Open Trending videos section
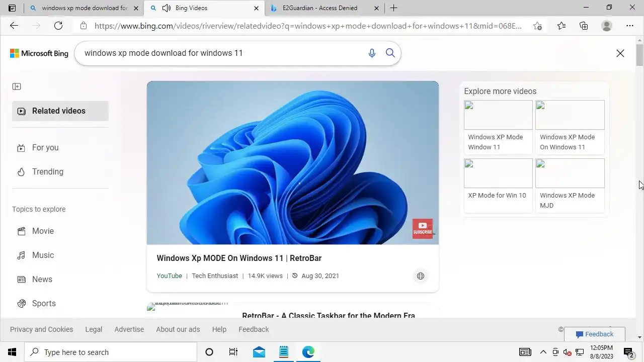Image resolution: width=644 pixels, height=362 pixels. point(60,171)
